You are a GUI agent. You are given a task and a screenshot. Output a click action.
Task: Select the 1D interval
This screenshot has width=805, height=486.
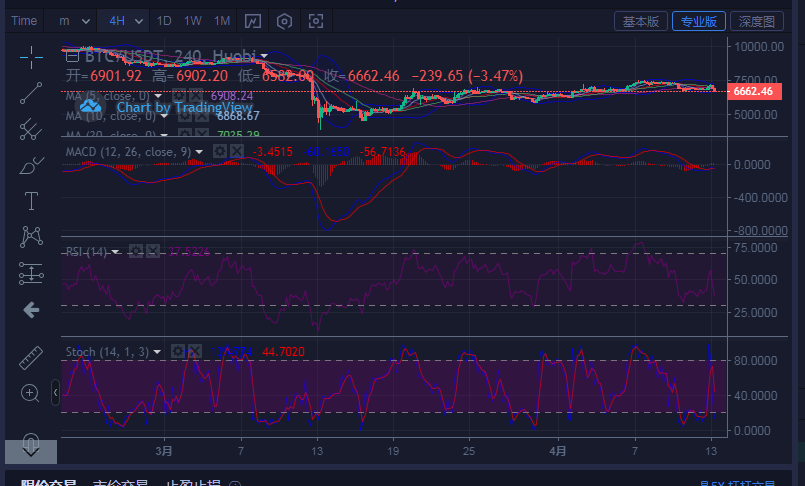(x=164, y=21)
